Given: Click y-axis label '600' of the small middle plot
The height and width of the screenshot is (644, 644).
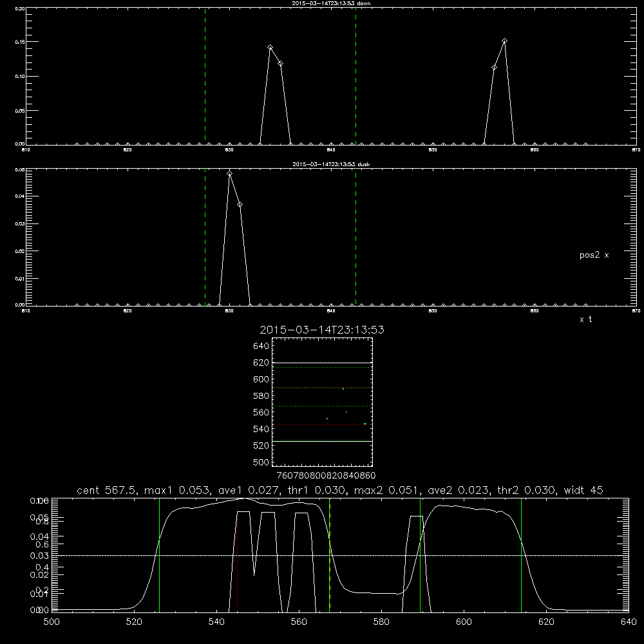Looking at the screenshot, I should 261,379.
